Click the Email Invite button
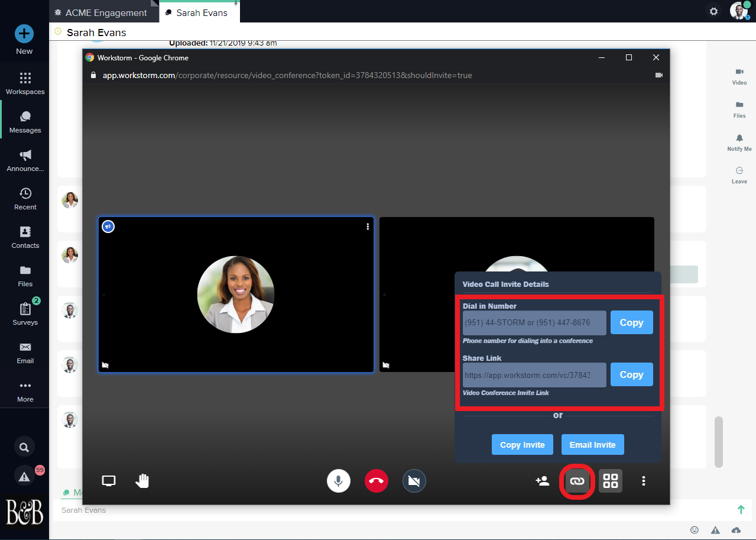This screenshot has height=540, width=756. 592,445
